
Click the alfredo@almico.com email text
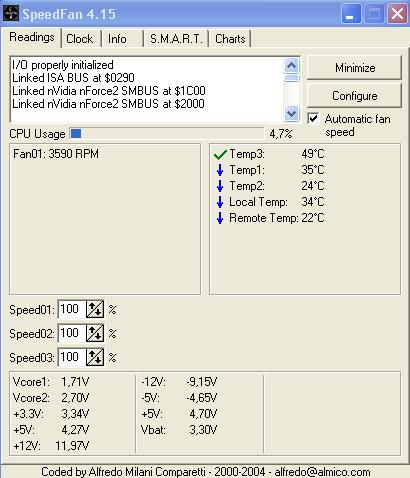[x=322, y=472]
